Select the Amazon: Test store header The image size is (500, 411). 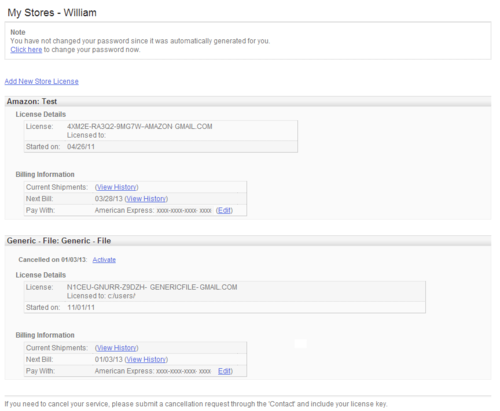click(248, 101)
